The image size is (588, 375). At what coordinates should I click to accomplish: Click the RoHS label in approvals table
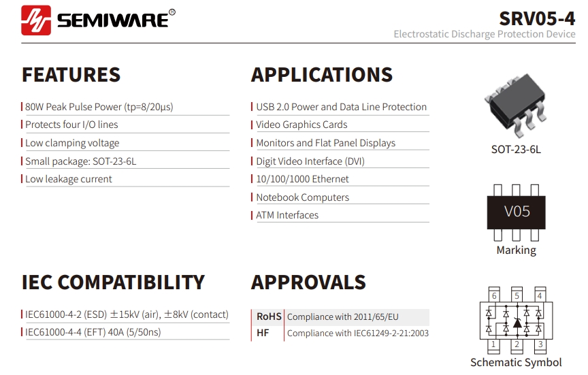[269, 317]
